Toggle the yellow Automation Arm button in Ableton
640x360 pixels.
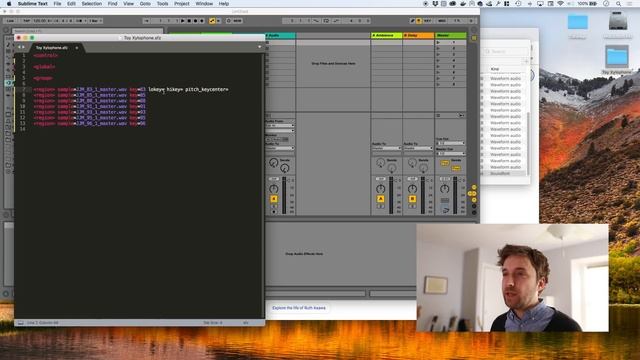click(212, 20)
